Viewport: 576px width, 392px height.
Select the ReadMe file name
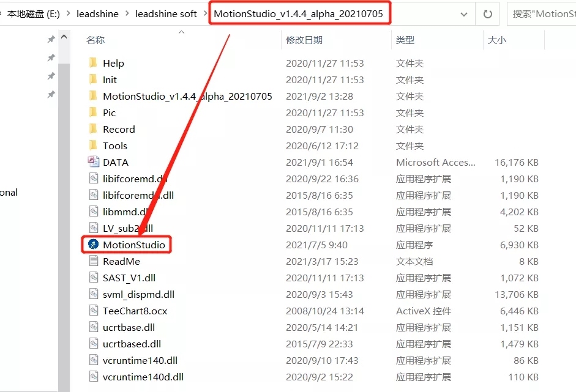pos(122,261)
